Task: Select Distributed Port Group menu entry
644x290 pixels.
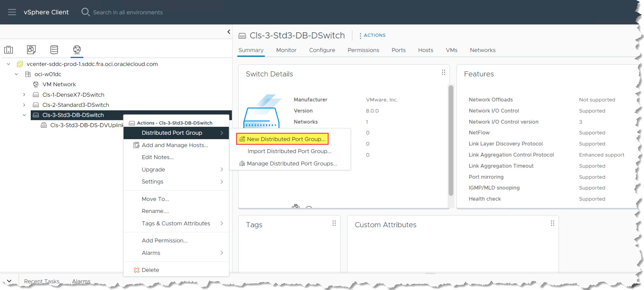Action: click(176, 133)
